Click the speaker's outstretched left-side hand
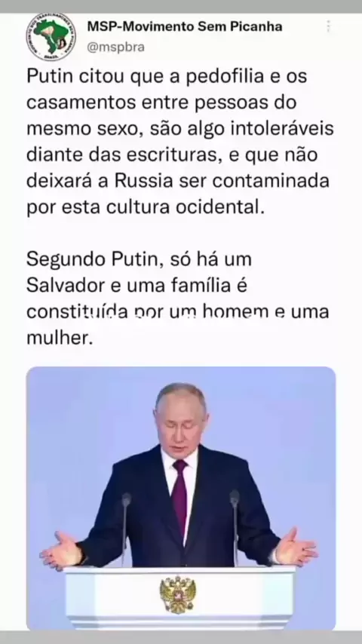Image resolution: width=362 pixels, height=644 pixels. point(62,550)
